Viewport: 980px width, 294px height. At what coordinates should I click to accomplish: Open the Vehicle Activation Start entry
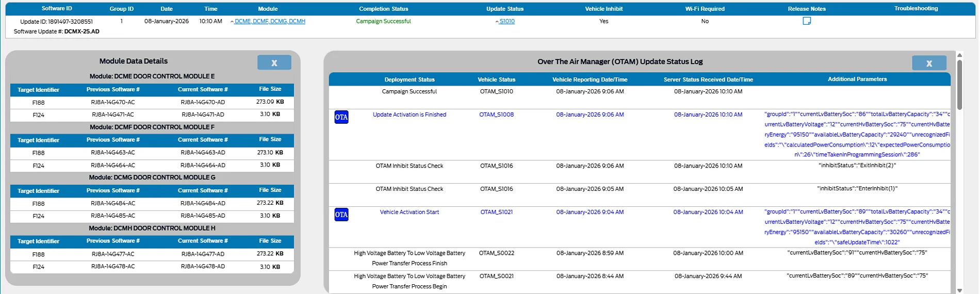click(x=410, y=212)
